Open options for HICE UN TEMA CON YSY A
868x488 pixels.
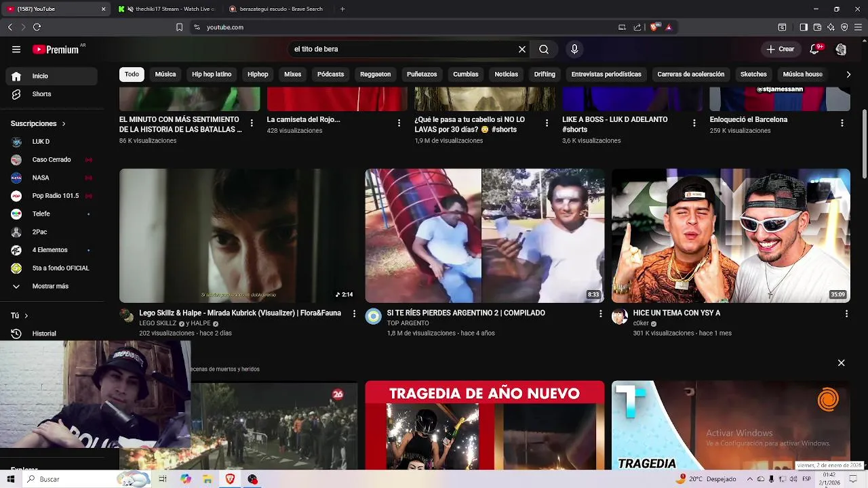(x=846, y=314)
